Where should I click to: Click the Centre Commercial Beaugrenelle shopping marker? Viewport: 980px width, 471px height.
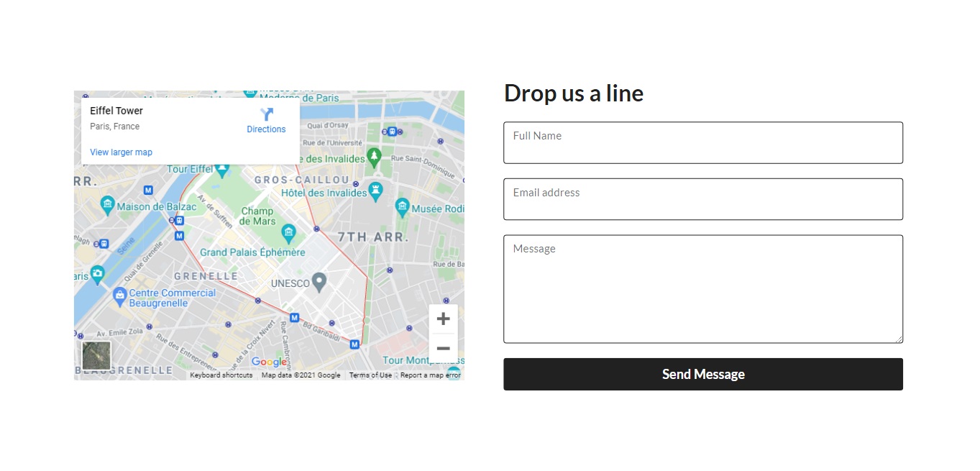[x=119, y=294]
